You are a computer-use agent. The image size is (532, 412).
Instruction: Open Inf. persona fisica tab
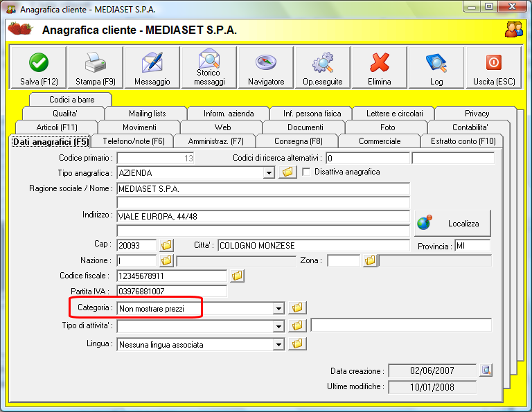(x=312, y=114)
